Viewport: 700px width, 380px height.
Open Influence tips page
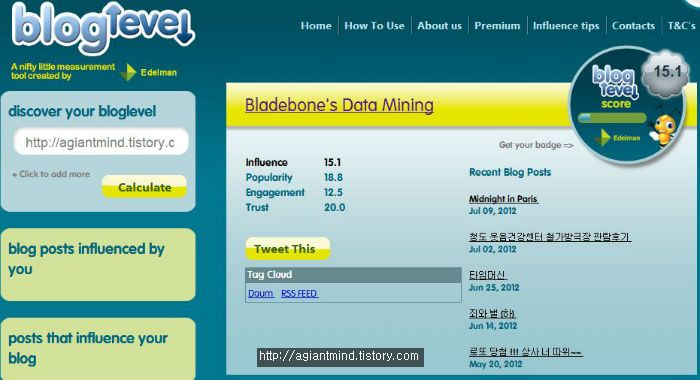pos(566,26)
